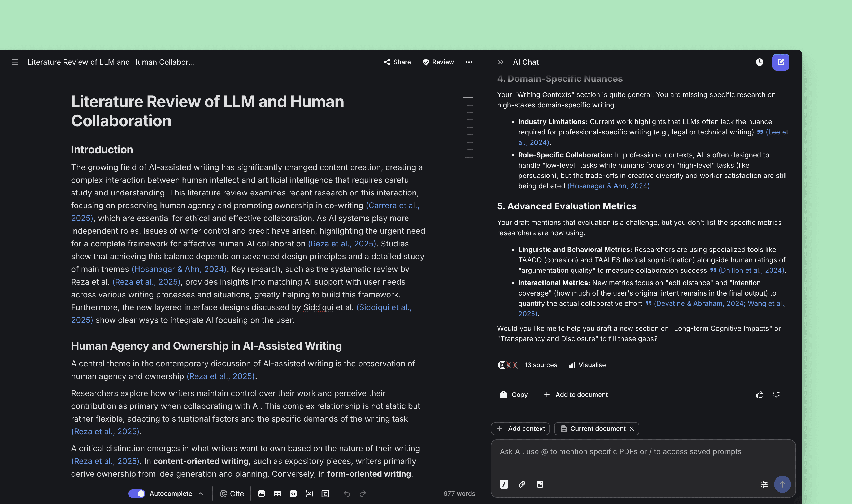Open chat settings sliders icon

[764, 484]
